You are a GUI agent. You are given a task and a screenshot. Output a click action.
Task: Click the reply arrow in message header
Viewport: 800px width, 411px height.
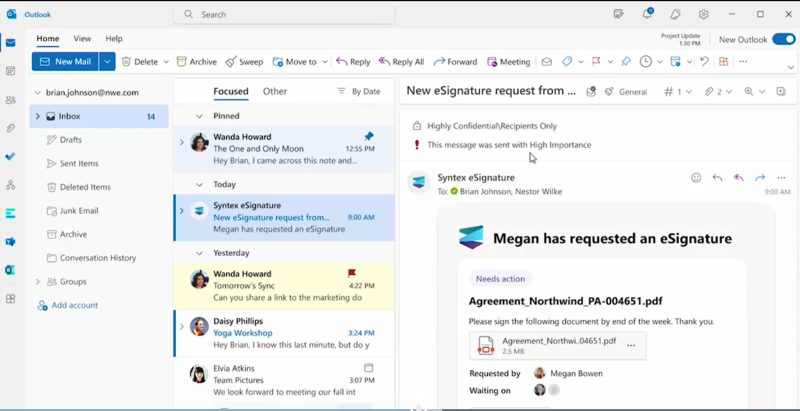click(x=717, y=177)
